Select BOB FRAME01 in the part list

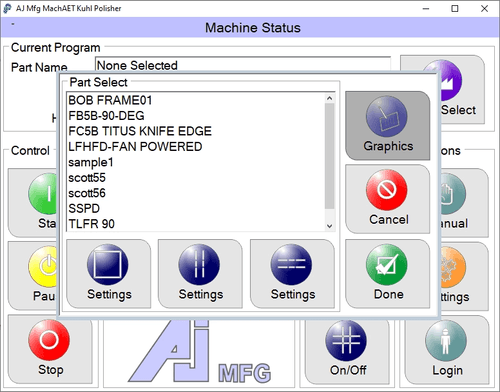(x=196, y=100)
